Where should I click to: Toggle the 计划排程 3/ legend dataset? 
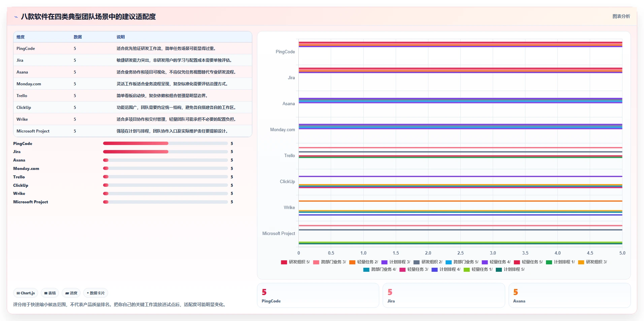pyautogui.click(x=396, y=262)
